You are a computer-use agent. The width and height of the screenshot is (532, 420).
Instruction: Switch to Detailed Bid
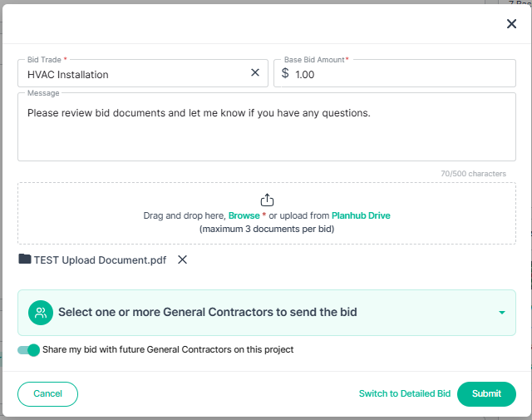point(405,394)
